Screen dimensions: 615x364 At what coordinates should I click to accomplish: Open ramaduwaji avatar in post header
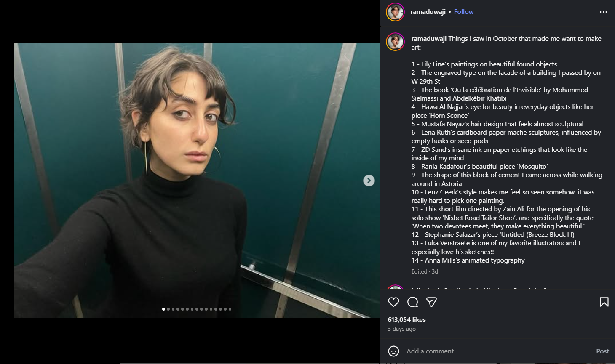coord(395,12)
